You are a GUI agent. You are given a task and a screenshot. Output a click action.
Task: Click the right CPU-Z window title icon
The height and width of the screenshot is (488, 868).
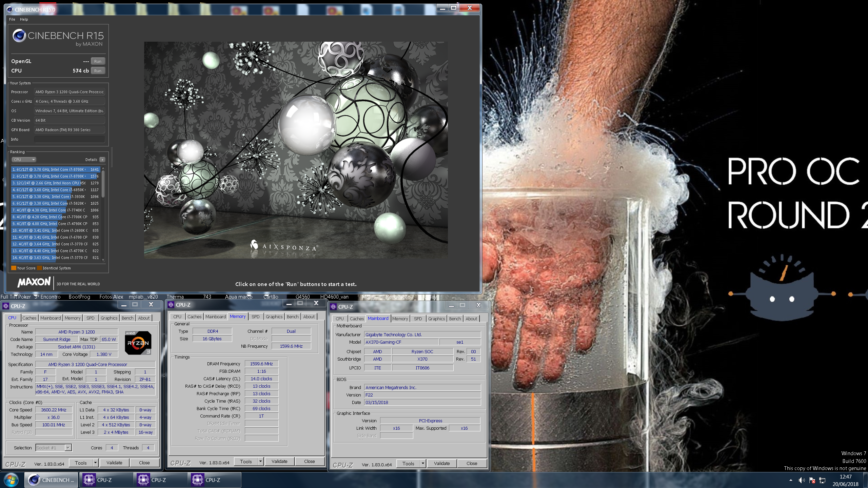coord(333,307)
